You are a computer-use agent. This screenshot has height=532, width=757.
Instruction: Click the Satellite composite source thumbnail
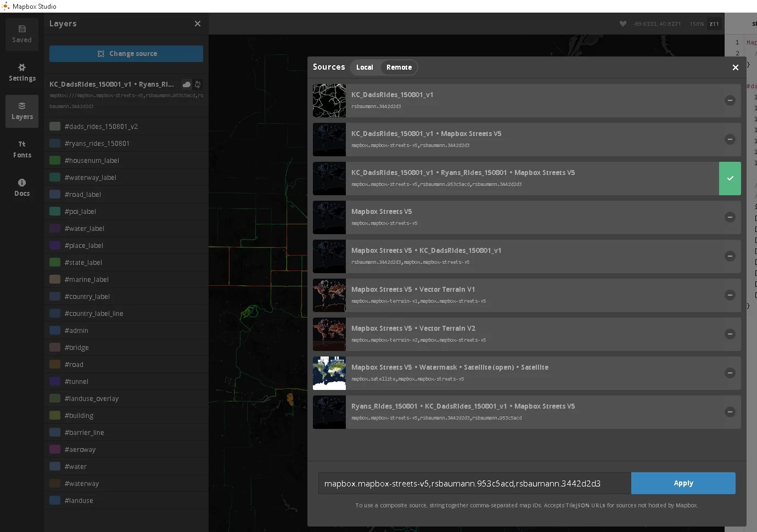(x=329, y=373)
